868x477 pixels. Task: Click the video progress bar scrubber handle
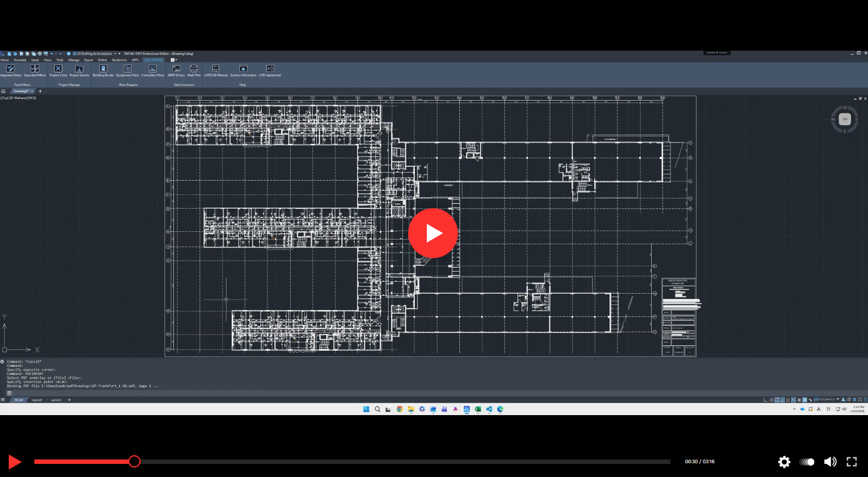[134, 461]
